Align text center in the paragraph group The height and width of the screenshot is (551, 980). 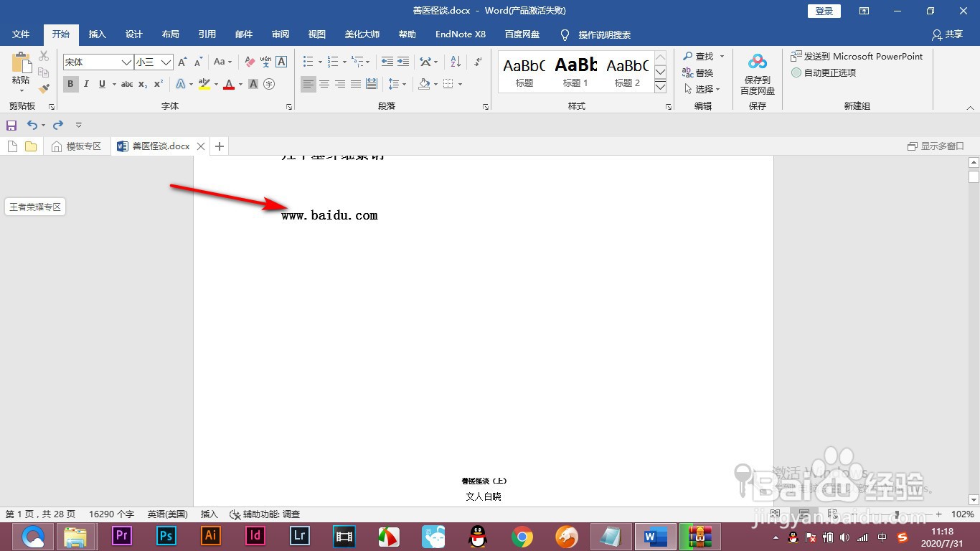coord(324,84)
